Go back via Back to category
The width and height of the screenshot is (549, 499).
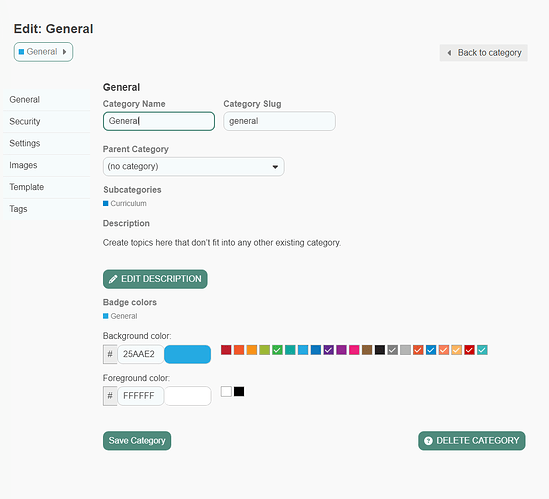click(484, 53)
